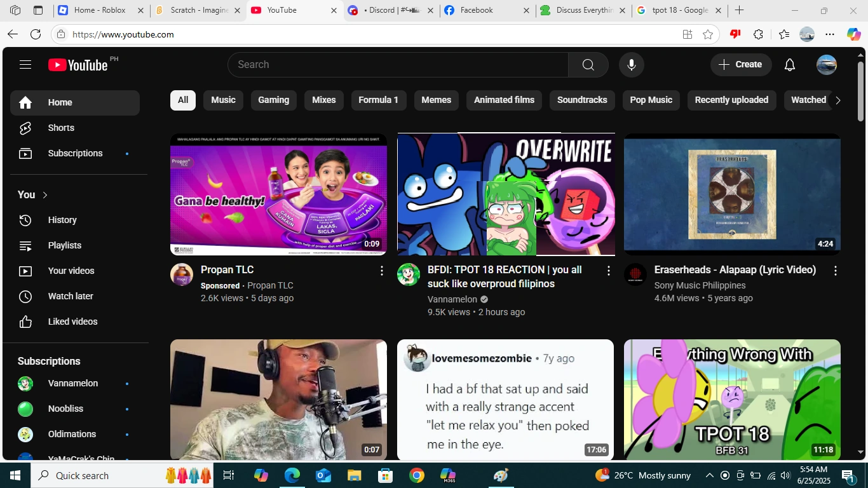The height and width of the screenshot is (488, 868).
Task: Open your watch History
Action: [62, 220]
